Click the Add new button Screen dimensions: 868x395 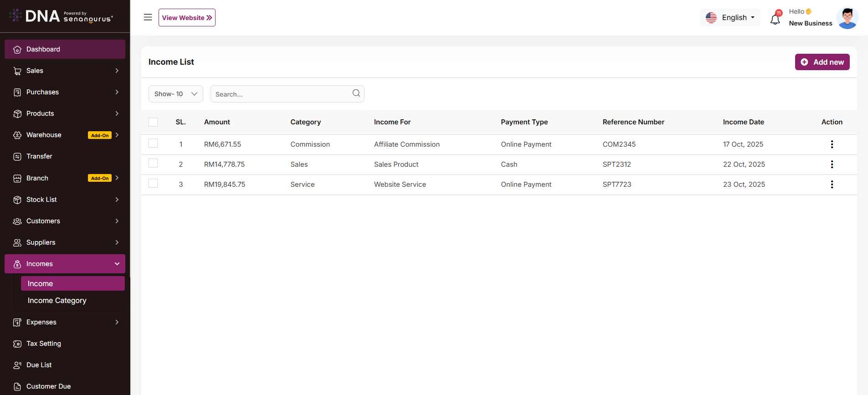click(822, 62)
